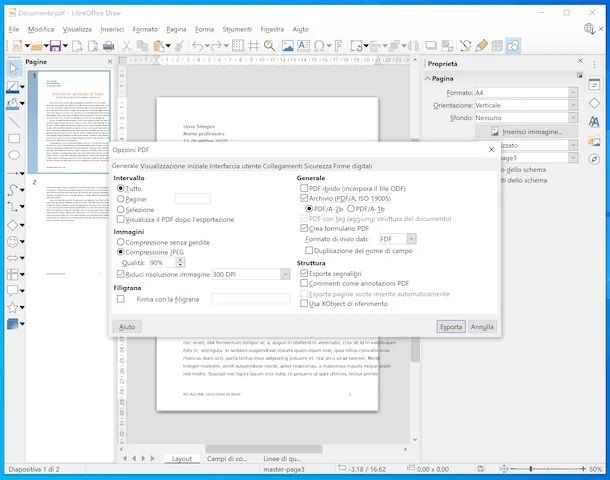
Task: Click the Cut scissors icon
Action: tap(126, 46)
